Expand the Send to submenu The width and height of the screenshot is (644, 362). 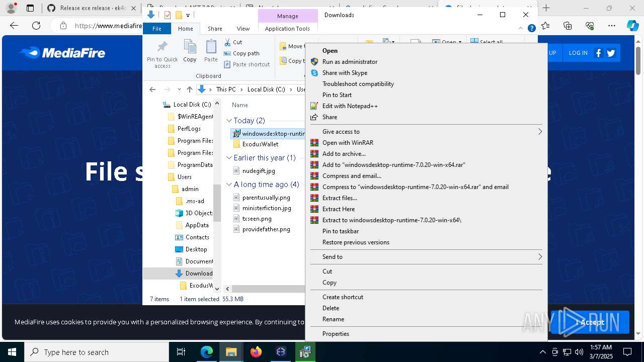point(426,257)
